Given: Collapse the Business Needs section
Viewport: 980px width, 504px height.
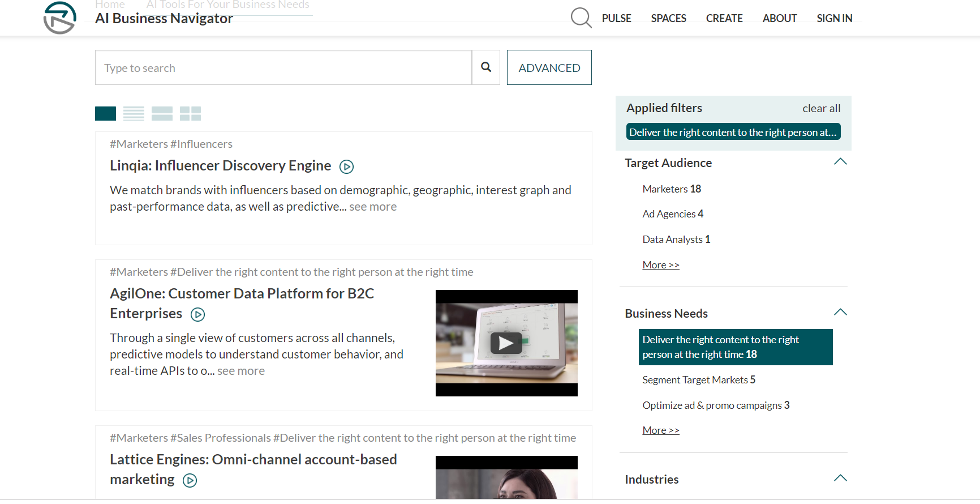Looking at the screenshot, I should pyautogui.click(x=840, y=313).
